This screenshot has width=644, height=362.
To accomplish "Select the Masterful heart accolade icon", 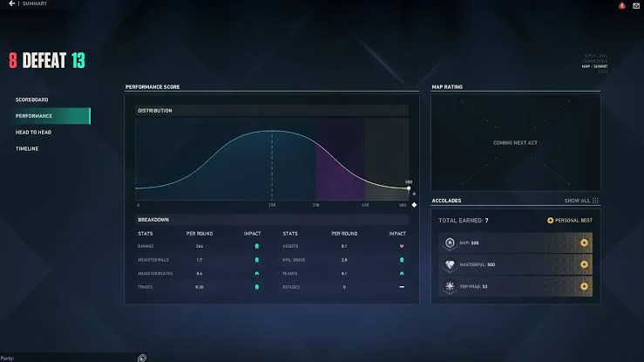I will pos(450,264).
